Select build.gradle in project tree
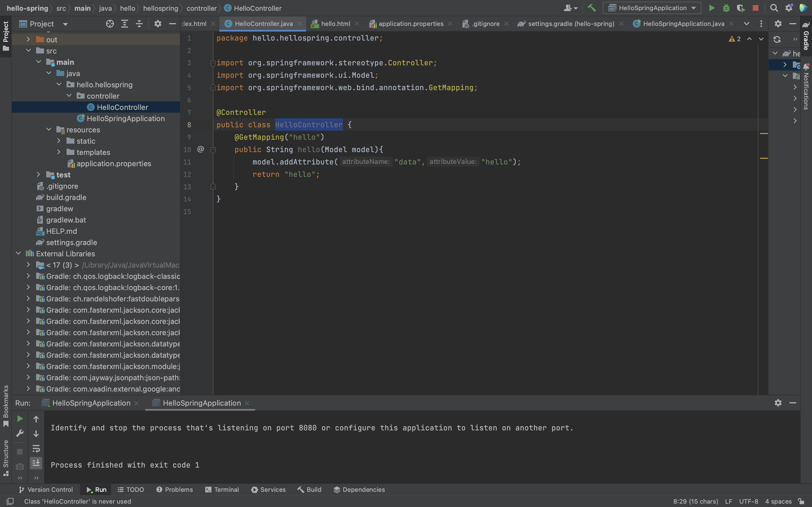This screenshot has width=812, height=507. 66,197
